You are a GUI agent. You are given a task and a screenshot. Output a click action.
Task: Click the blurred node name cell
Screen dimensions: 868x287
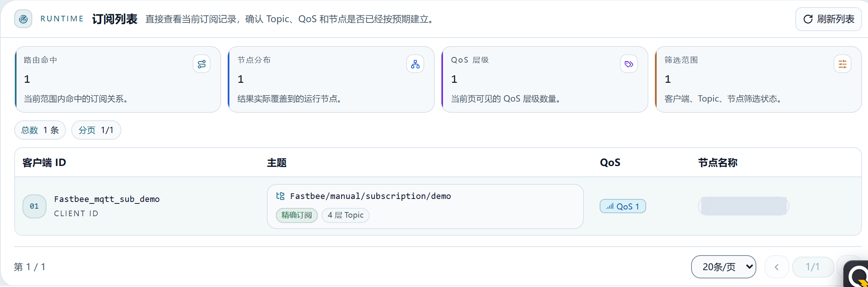pos(744,206)
